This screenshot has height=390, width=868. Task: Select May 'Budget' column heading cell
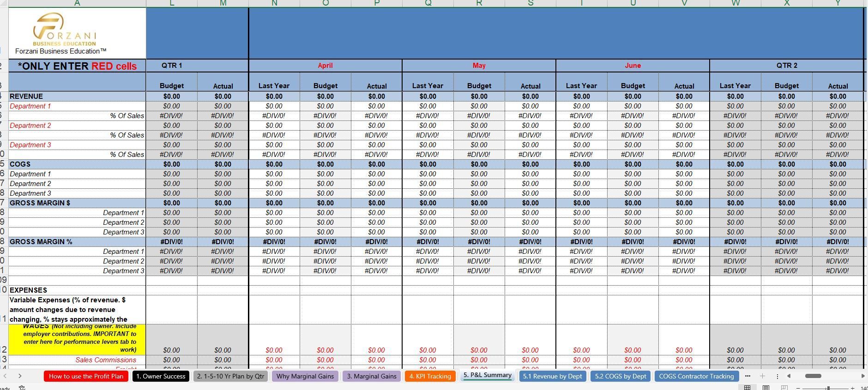[479, 82]
